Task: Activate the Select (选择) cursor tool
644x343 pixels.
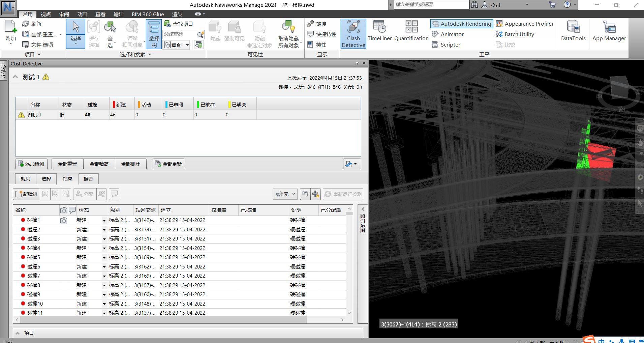Action: pos(75,33)
